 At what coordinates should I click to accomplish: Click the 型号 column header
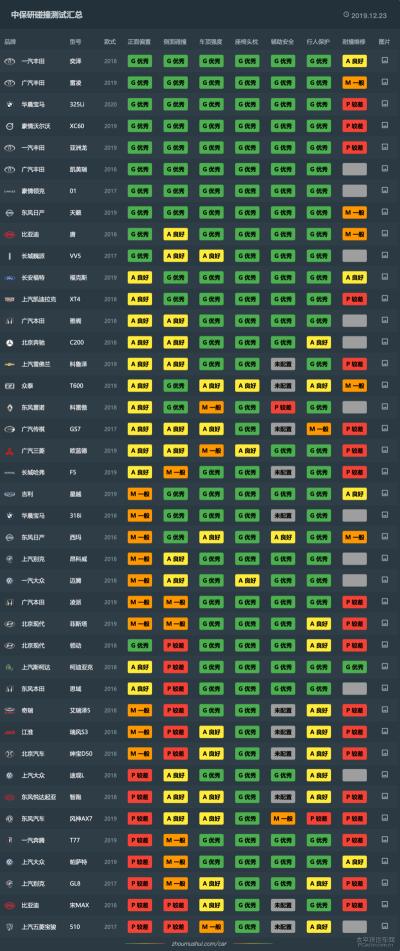(x=76, y=42)
